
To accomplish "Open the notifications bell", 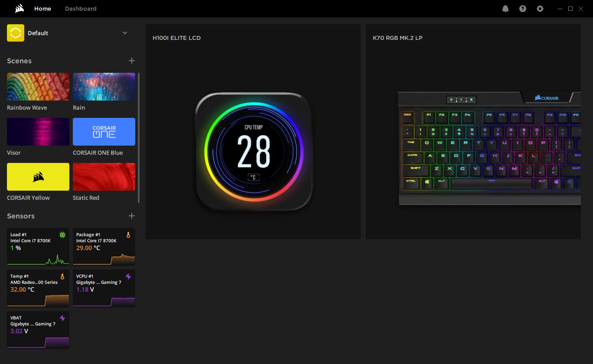I will click(505, 9).
